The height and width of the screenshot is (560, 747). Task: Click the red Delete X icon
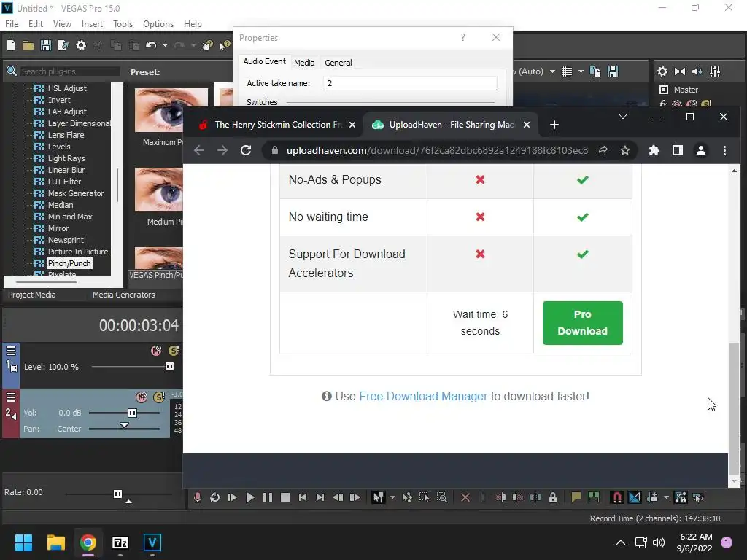click(465, 497)
